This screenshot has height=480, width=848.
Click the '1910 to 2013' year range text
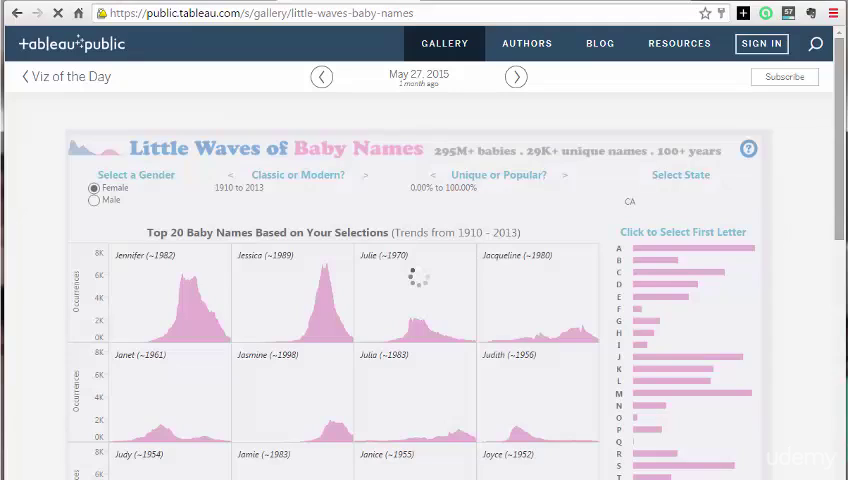coord(239,188)
